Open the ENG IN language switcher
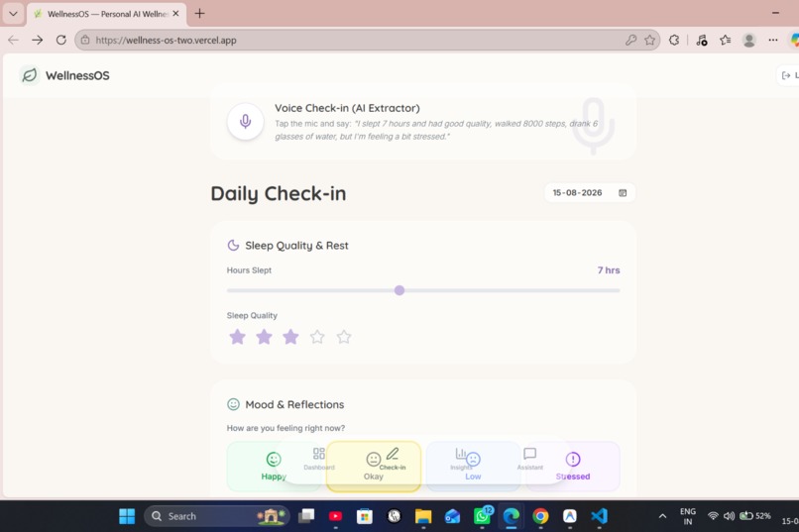Image resolution: width=799 pixels, height=532 pixels. pyautogui.click(x=688, y=516)
